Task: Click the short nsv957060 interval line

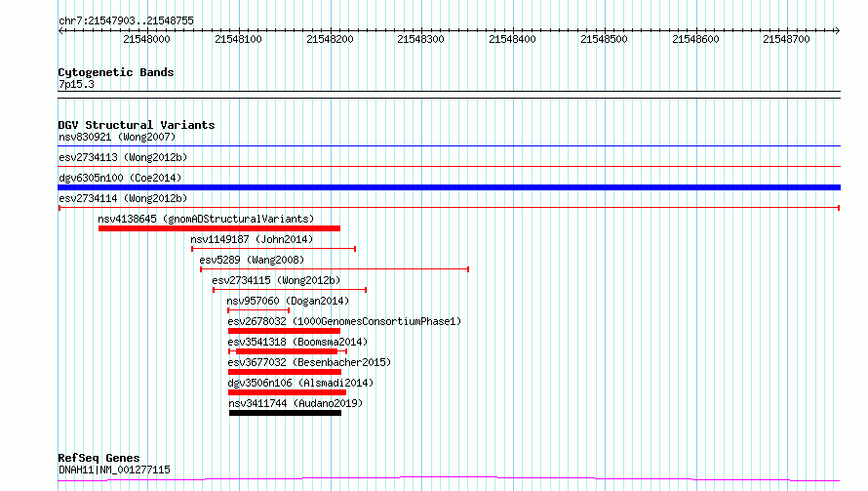Action: [x=258, y=310]
